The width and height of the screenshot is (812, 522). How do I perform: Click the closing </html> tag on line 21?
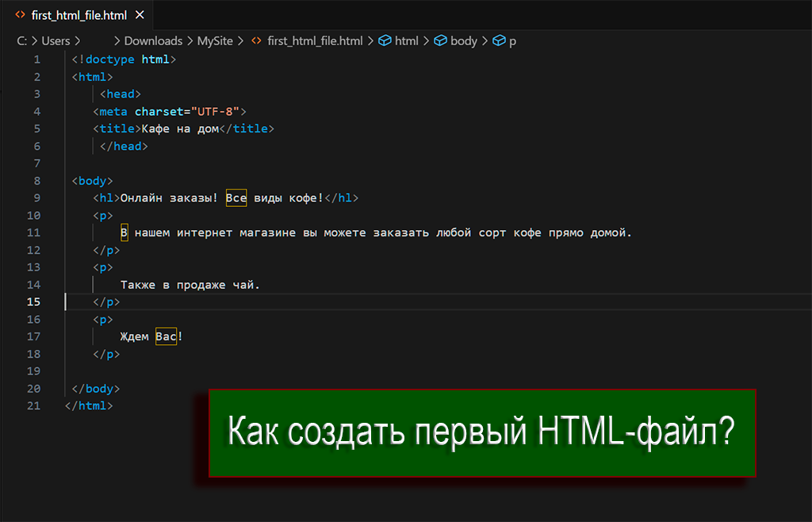89,406
